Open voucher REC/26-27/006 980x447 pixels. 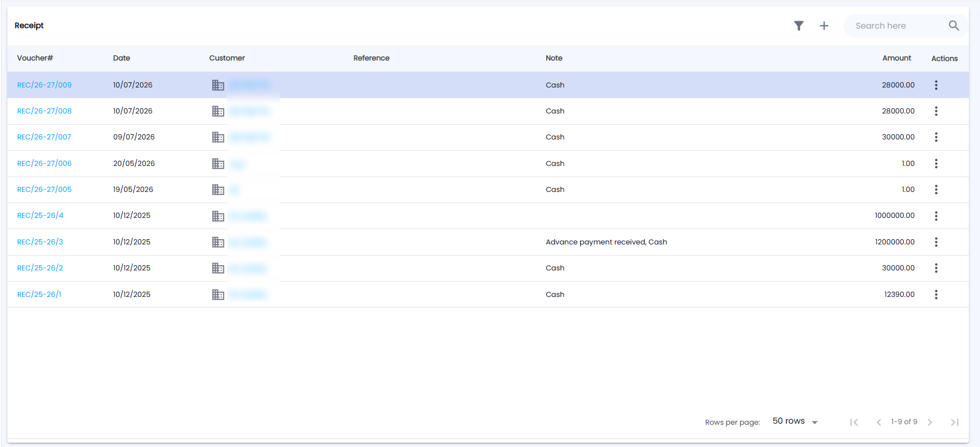44,163
